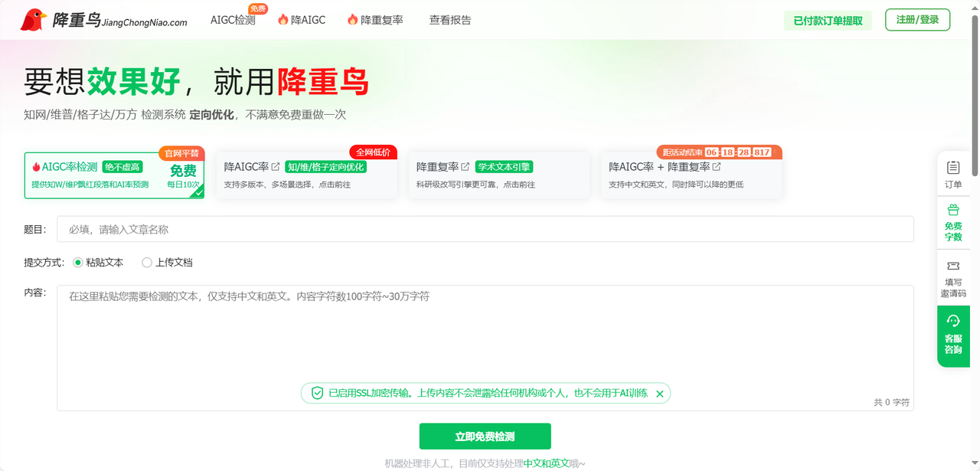Screen dimensions: 980x471
Task: Click the 共 0 字符 counter
Action: (x=892, y=402)
